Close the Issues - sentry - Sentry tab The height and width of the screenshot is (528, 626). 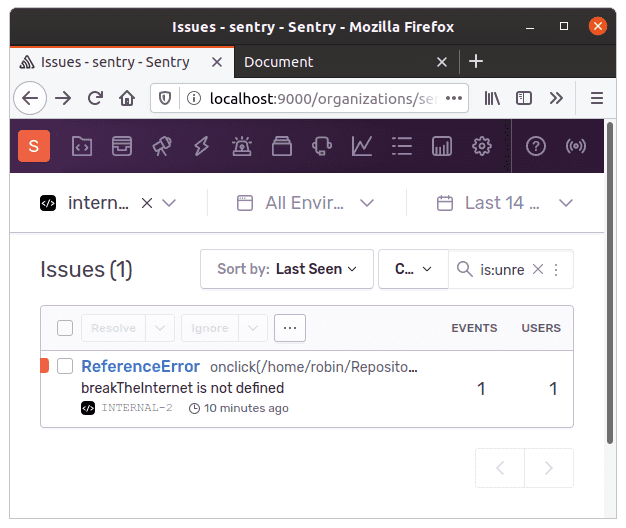[x=217, y=62]
